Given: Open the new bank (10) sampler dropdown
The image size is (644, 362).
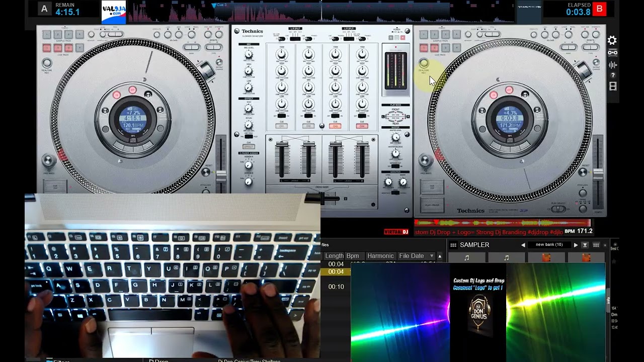Looking at the screenshot, I should point(549,245).
